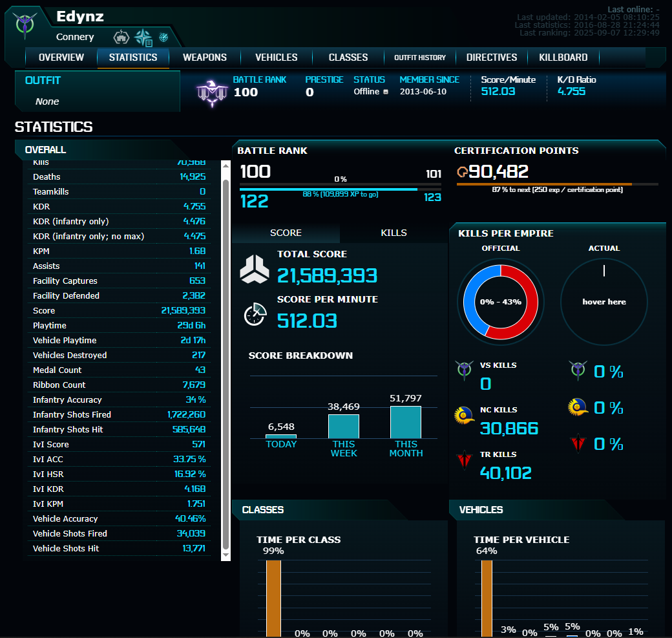Select the Statistics tab

133,58
